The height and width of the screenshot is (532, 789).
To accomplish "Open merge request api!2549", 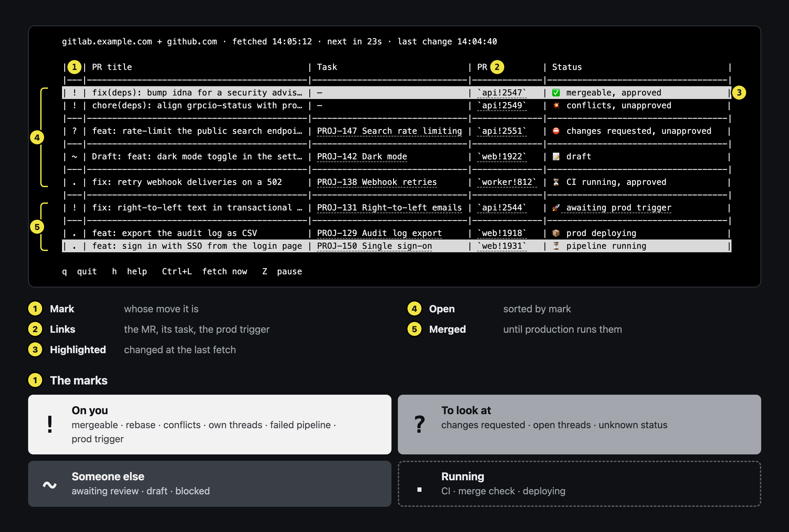I will point(502,105).
